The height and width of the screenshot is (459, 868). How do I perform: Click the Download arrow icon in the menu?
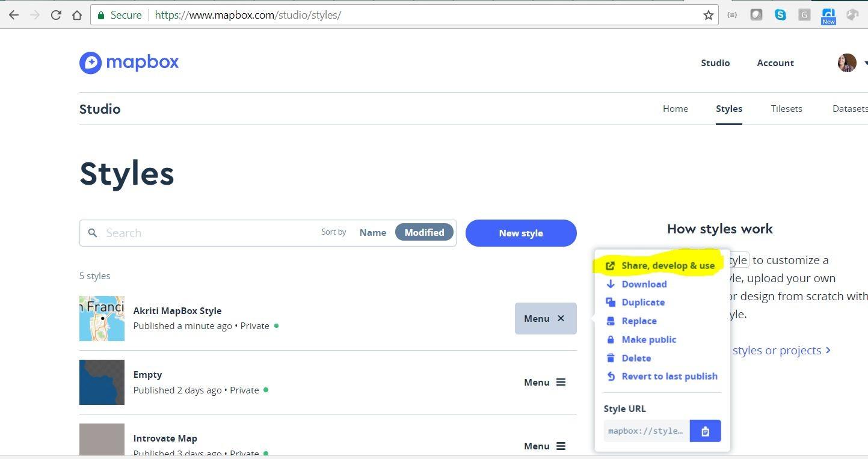click(x=611, y=284)
